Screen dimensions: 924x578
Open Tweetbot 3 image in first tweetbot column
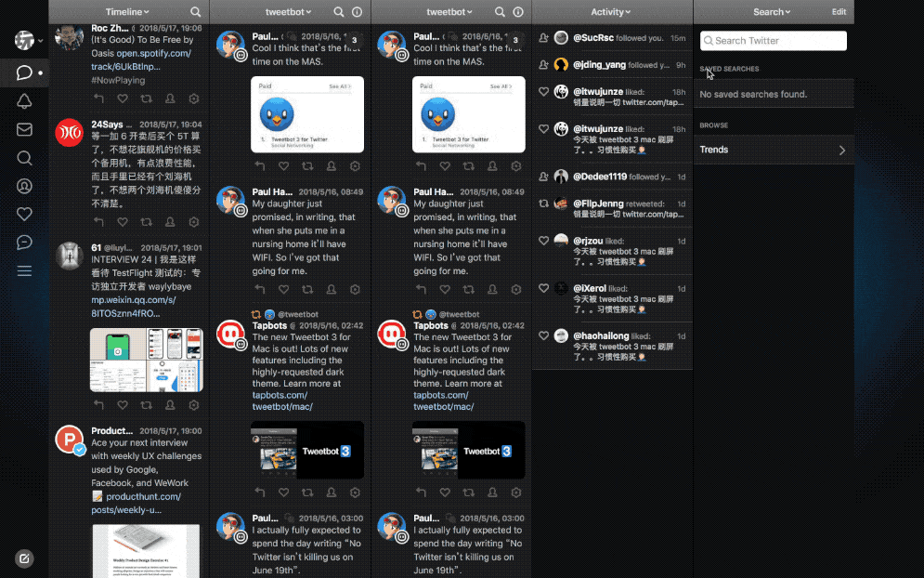pos(307,450)
